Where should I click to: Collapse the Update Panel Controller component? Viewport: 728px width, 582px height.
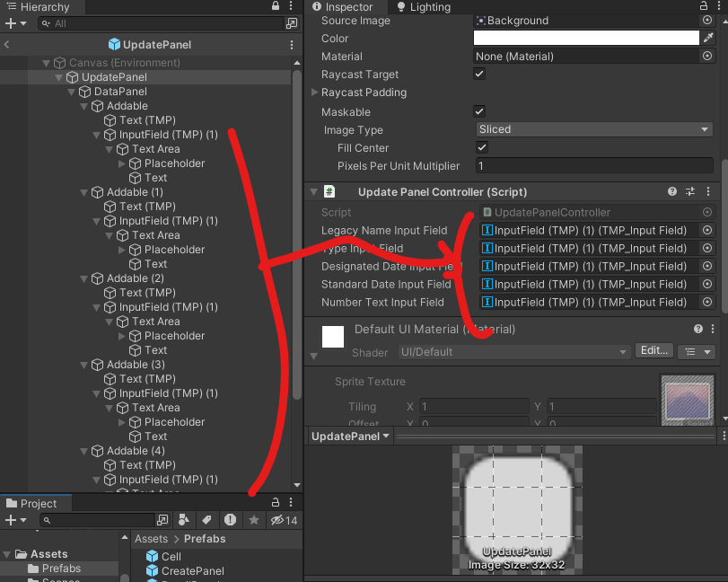coord(314,191)
